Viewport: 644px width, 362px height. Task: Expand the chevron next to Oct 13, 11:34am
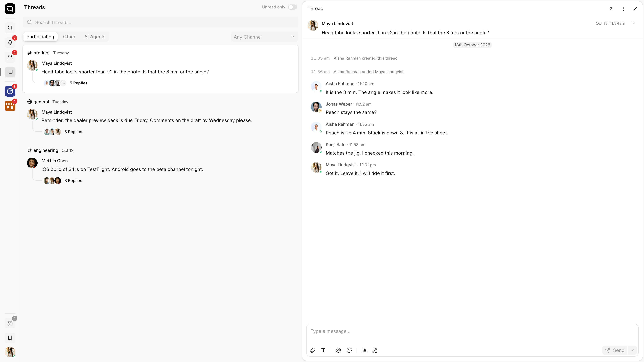pyautogui.click(x=632, y=23)
